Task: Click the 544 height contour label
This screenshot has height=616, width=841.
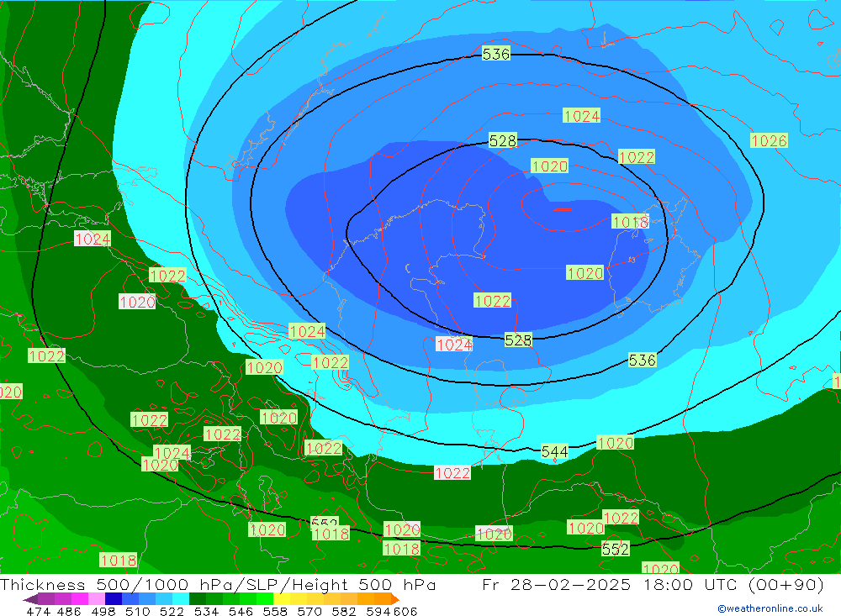Action: (x=554, y=452)
